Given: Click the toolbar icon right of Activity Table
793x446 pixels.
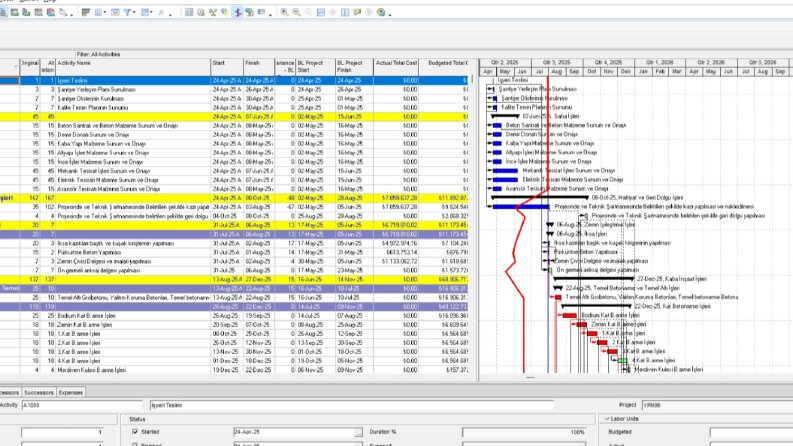Looking at the screenshot, I should (201, 12).
